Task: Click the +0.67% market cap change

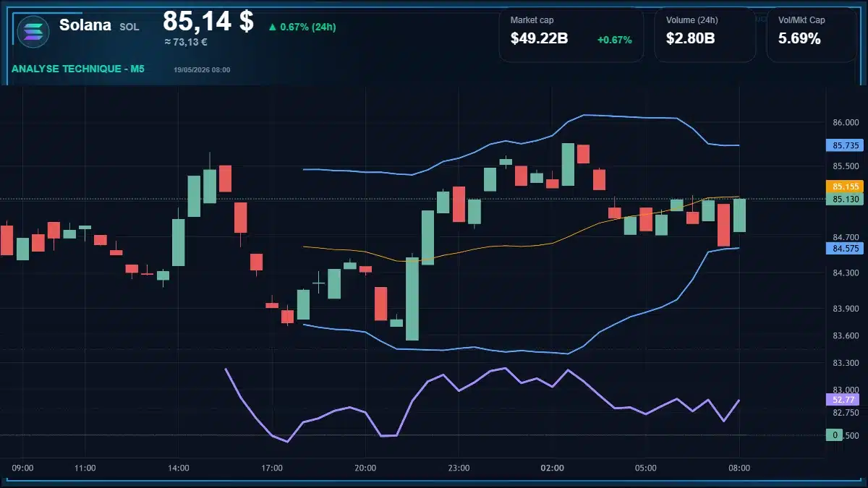Action: click(614, 40)
